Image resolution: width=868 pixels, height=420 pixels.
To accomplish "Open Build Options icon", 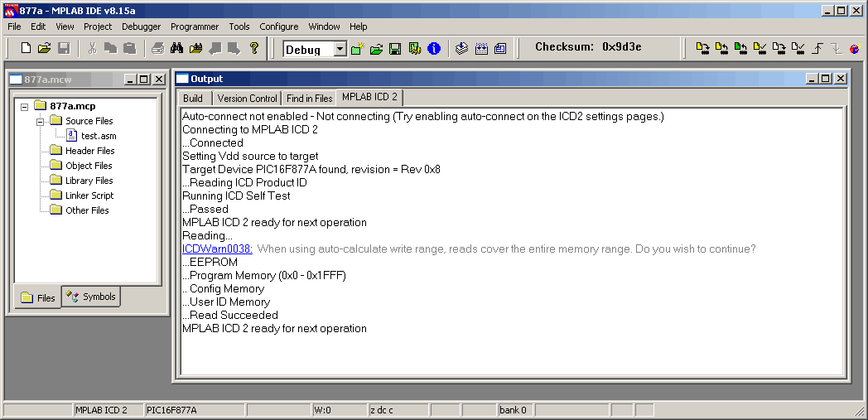I will click(x=415, y=49).
